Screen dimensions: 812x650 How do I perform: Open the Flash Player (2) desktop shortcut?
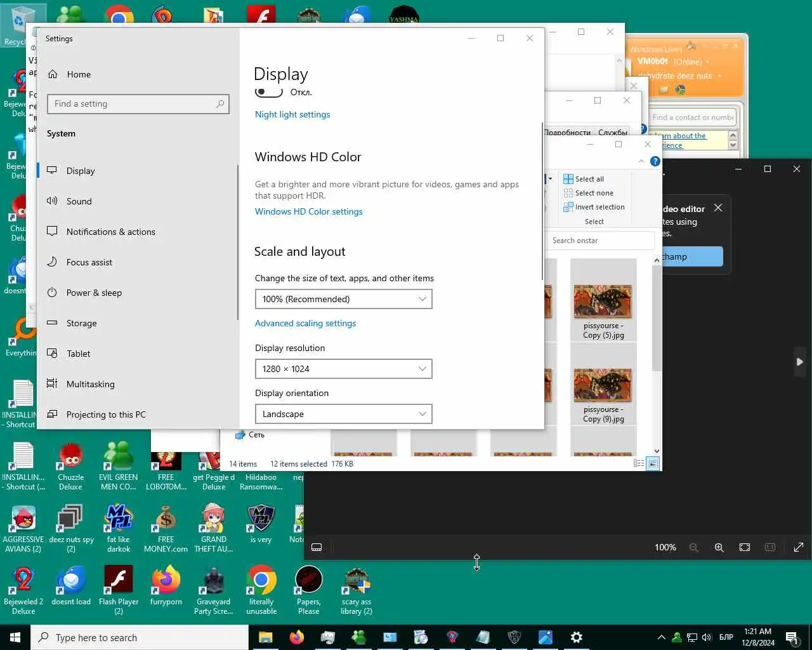click(x=119, y=590)
